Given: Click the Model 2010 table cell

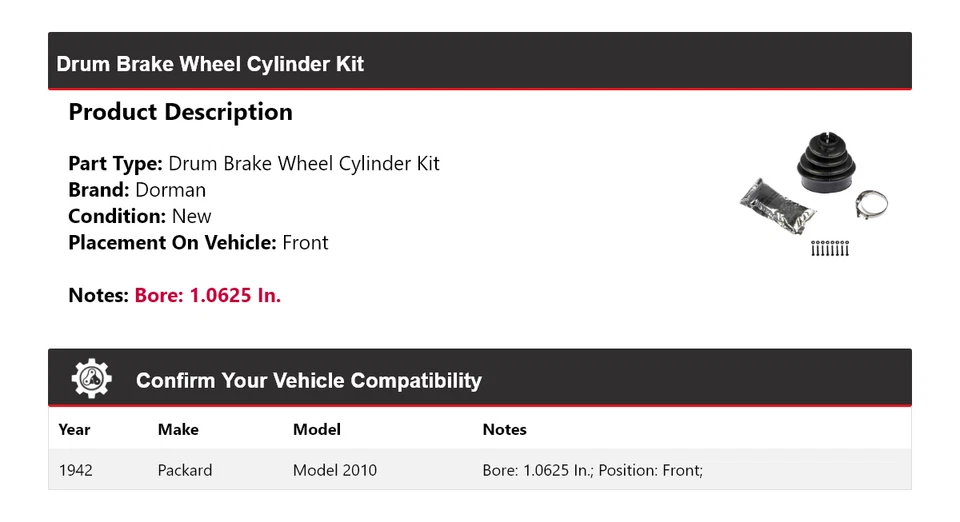Looking at the screenshot, I should click(x=335, y=470).
